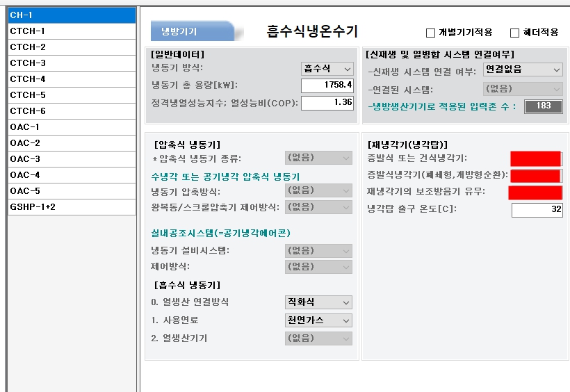Image resolution: width=570 pixels, height=392 pixels.
Task: Toggle the 헤더적용 checkbox
Action: click(514, 33)
